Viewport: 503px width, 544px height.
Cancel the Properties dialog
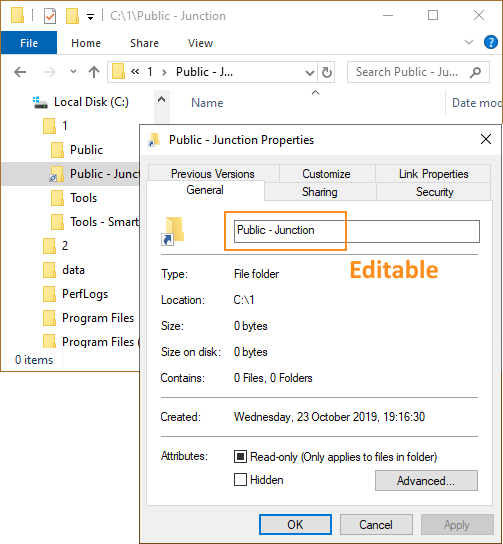tap(376, 525)
